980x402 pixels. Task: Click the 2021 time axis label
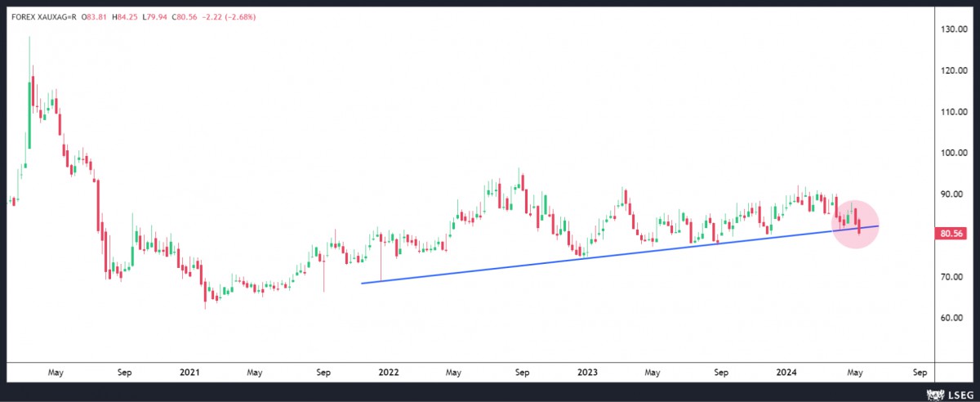point(189,373)
